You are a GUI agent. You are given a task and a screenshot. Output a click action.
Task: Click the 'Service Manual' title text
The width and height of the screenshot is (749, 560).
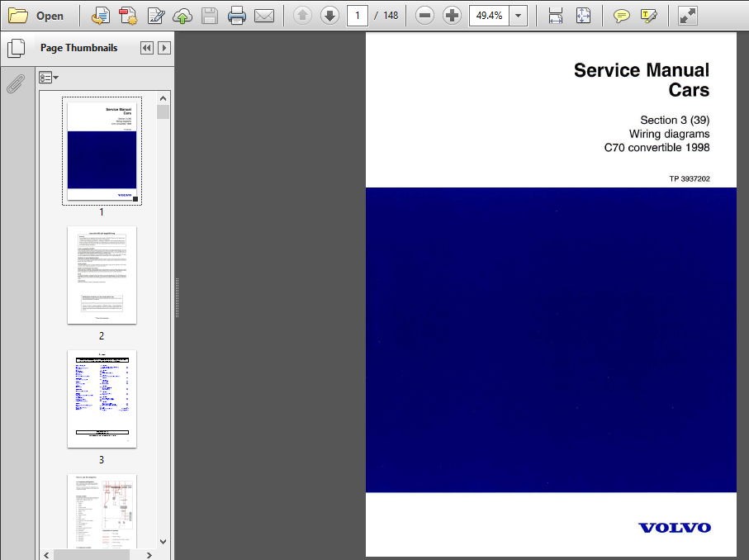(642, 70)
